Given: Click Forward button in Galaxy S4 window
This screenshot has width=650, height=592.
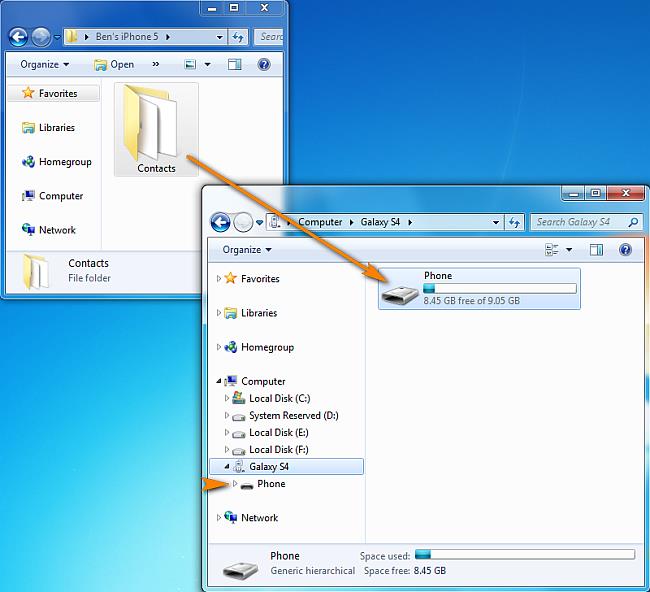Looking at the screenshot, I should coord(243,222).
